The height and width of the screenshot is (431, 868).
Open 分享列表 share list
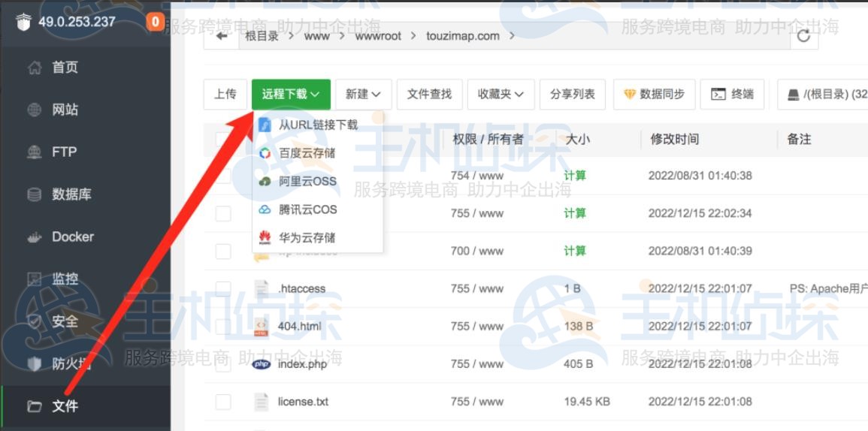click(x=573, y=94)
